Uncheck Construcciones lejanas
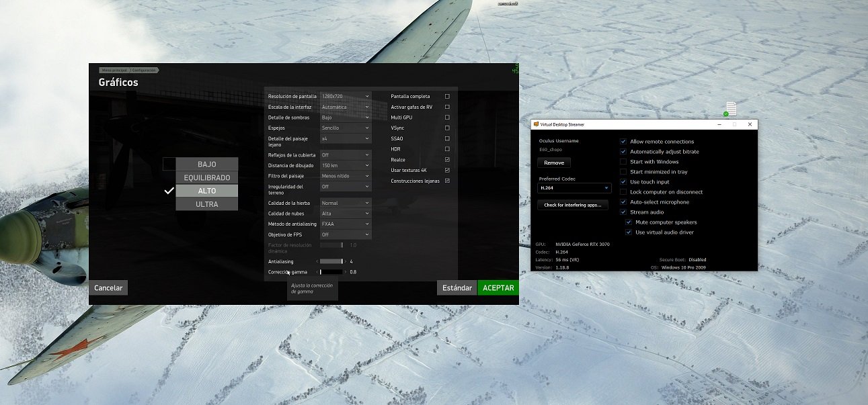868x405 pixels. 447,181
